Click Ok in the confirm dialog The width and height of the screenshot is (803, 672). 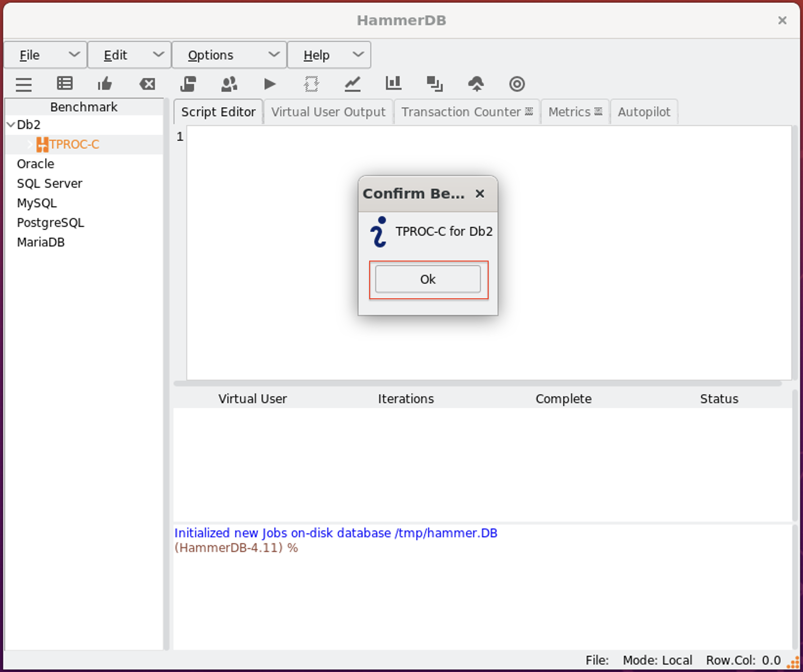pos(428,279)
